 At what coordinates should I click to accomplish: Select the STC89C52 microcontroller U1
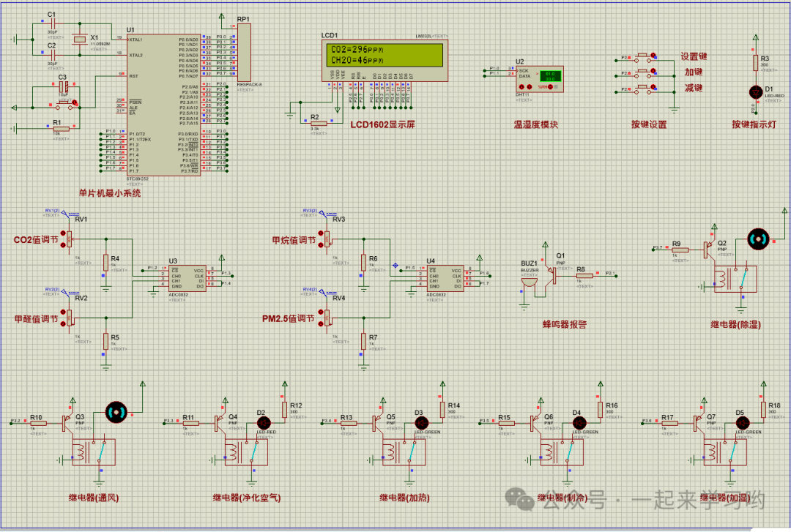point(164,105)
